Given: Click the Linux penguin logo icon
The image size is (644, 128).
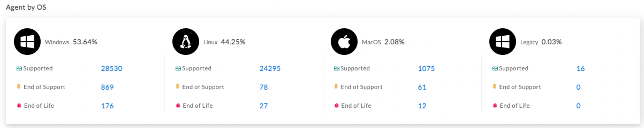Looking at the screenshot, I should coord(186,42).
